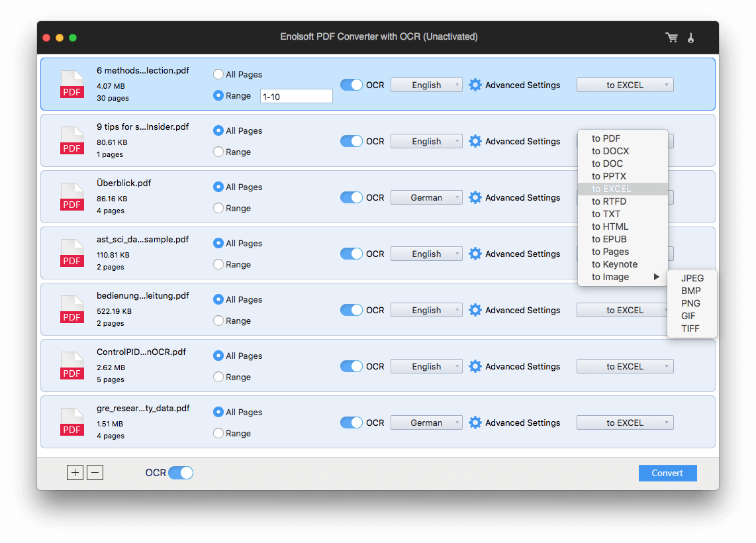Select Range radio for 9 tips for s...Insider.pdf
The image size is (756, 543).
pos(218,152)
